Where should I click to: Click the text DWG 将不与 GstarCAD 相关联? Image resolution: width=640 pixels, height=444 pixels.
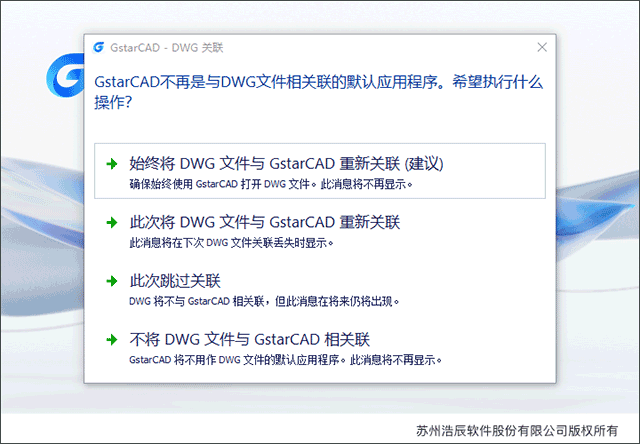(x=197, y=302)
